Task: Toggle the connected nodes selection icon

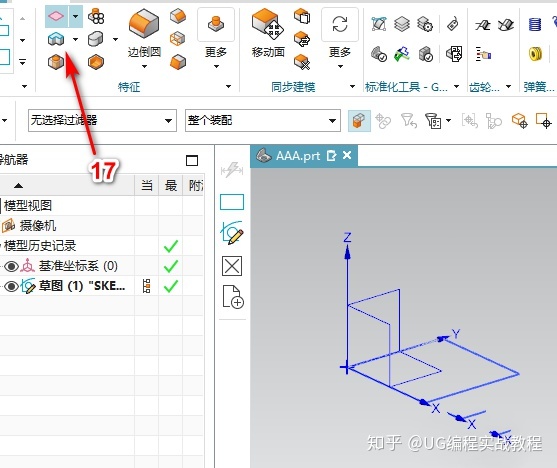Action: point(494,121)
